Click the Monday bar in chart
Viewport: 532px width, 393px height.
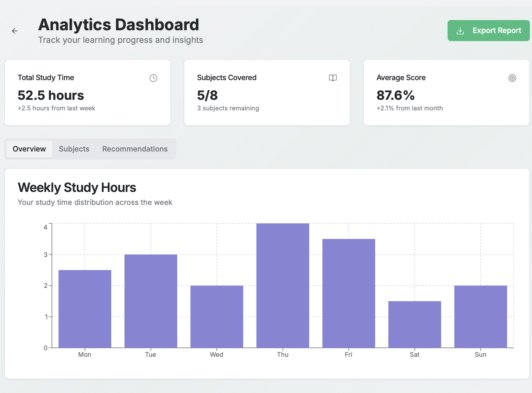coord(85,309)
